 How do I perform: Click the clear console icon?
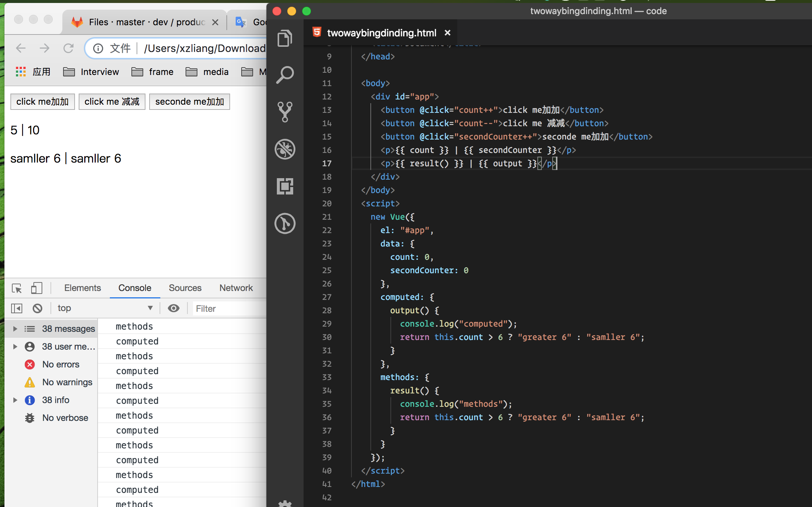(37, 308)
